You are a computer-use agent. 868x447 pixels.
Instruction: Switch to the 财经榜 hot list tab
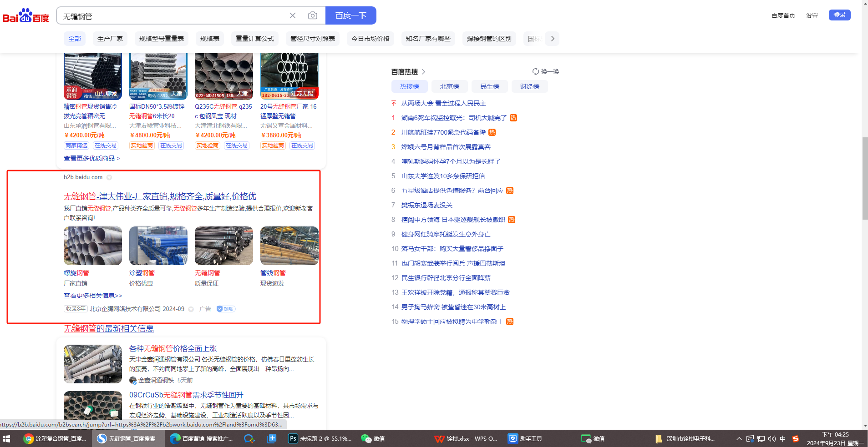coord(529,86)
